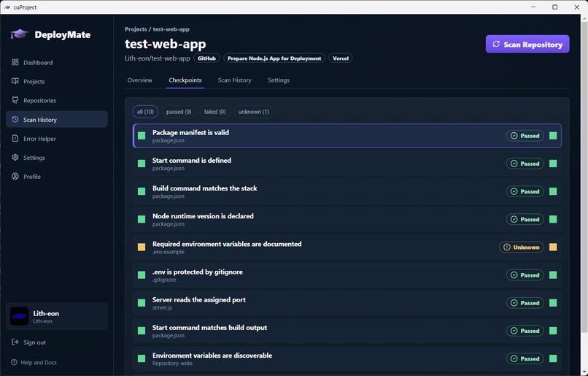Click right green square of Build command row
This screenshot has height=376, width=588.
553,191
